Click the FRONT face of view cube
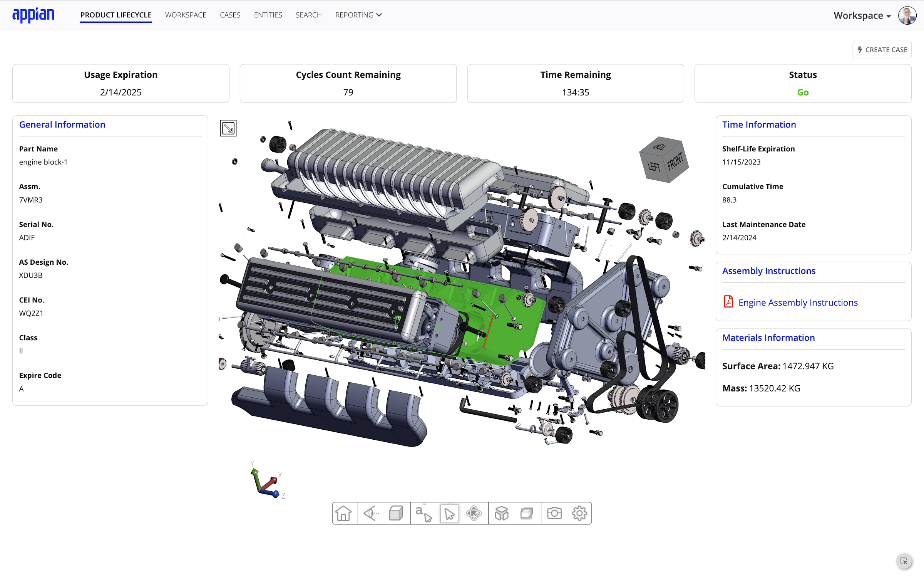Image resolution: width=924 pixels, height=578 pixels. 676,162
